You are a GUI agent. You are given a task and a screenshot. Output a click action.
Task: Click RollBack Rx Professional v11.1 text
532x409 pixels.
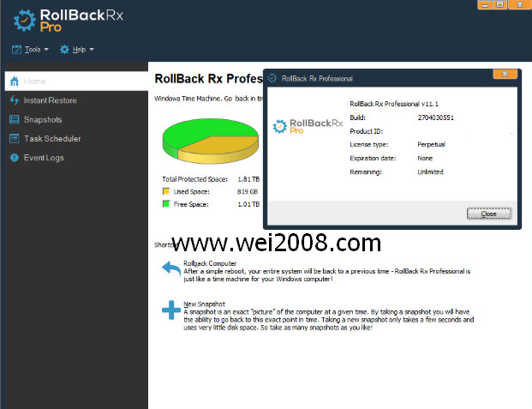coord(394,104)
